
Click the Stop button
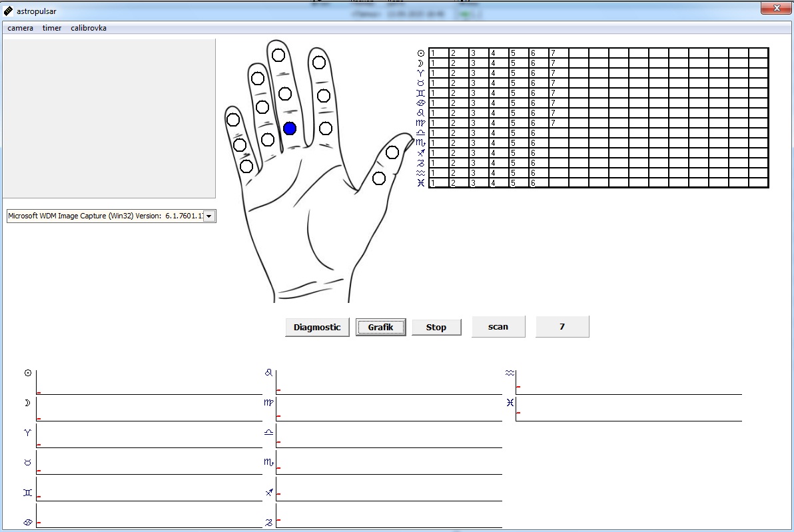[436, 327]
